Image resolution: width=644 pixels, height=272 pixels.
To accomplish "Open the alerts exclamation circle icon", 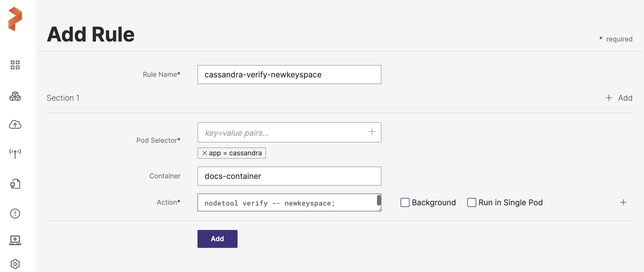I will [15, 214].
